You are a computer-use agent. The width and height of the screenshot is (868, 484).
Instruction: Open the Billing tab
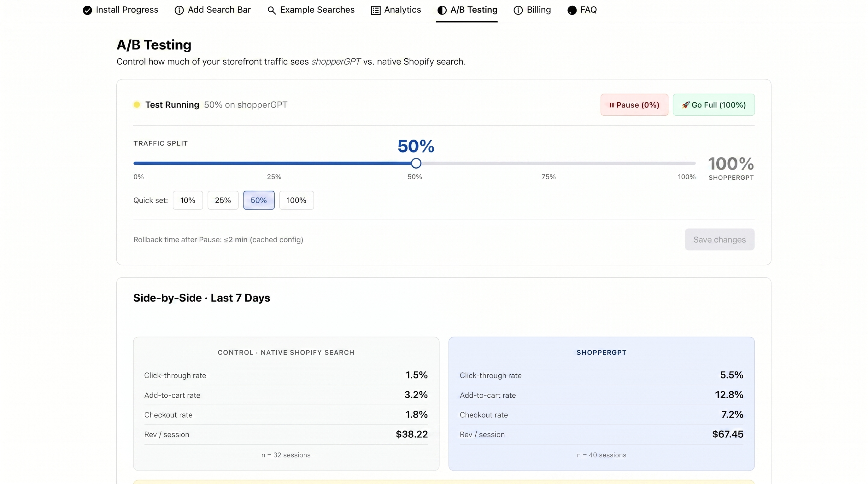point(532,10)
